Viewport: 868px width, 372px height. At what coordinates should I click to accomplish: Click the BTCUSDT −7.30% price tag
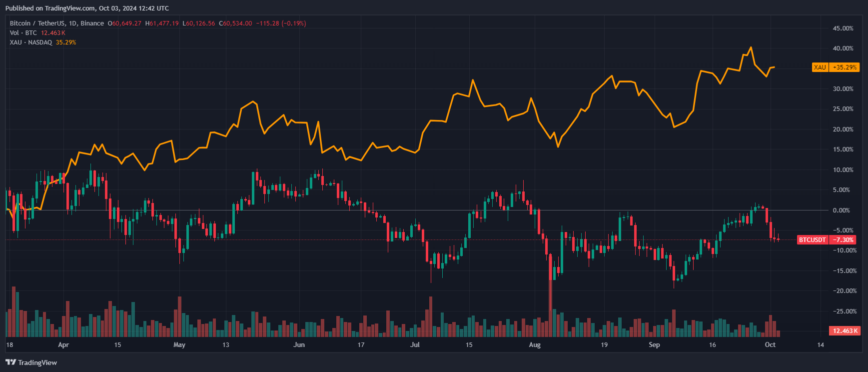tap(827, 240)
